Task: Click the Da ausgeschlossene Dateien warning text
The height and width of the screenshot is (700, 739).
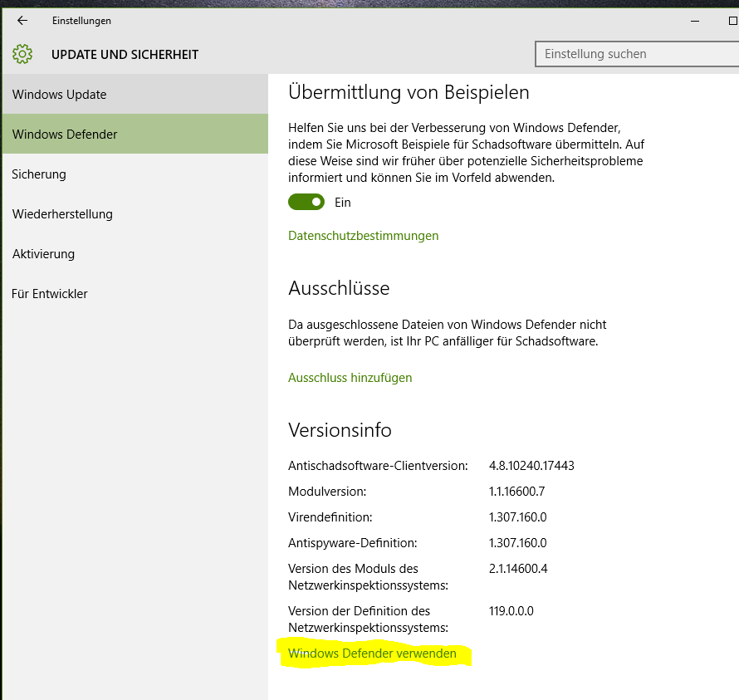Action: pyautogui.click(x=448, y=333)
